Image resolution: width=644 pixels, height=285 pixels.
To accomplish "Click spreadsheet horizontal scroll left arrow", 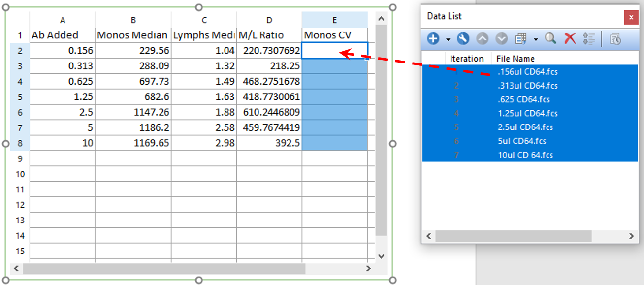I will click(16, 269).
